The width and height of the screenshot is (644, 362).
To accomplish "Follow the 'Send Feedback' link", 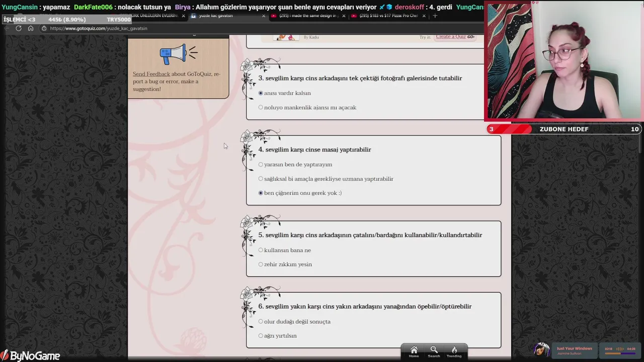I will (x=151, y=74).
